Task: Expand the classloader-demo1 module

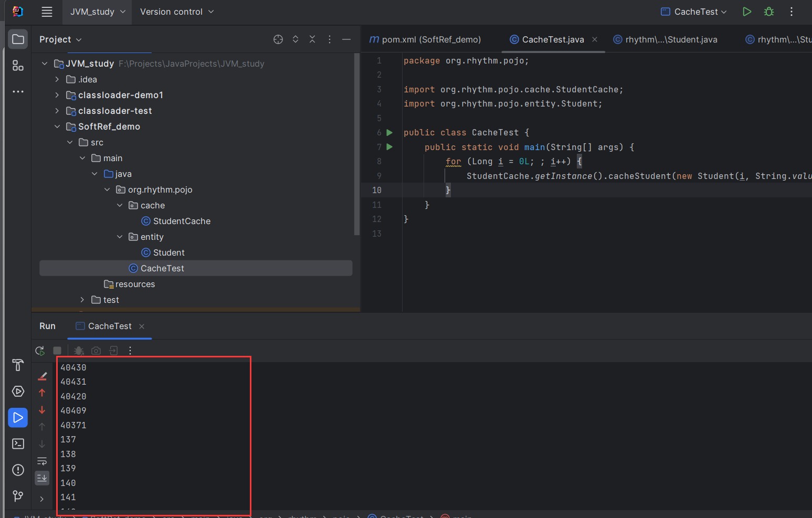Action: pos(57,95)
